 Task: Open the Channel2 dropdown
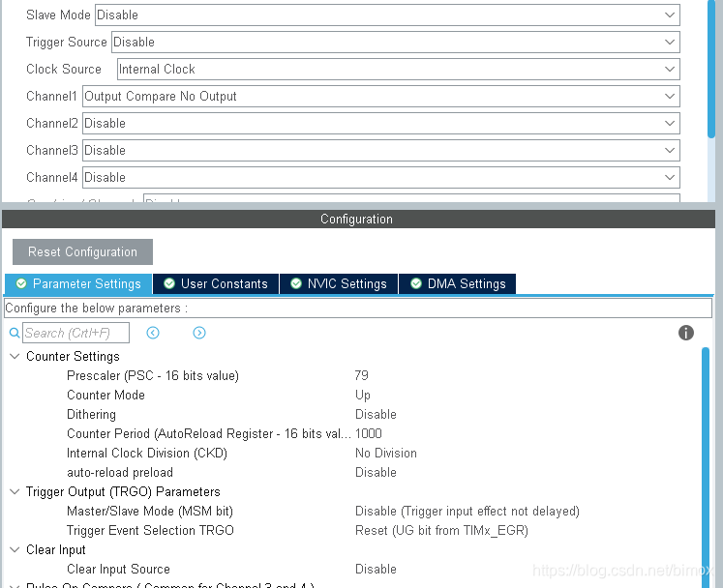(x=381, y=124)
